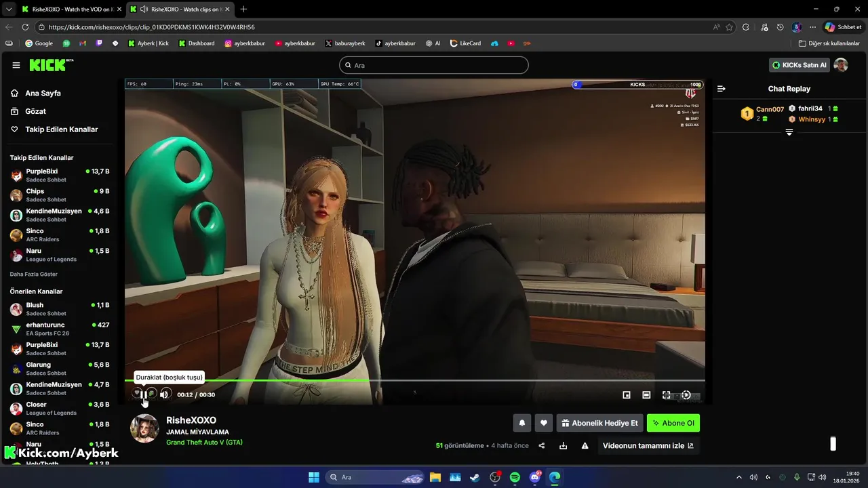The image size is (868, 488).
Task: Open the user profile avatar menu
Action: pos(841,65)
